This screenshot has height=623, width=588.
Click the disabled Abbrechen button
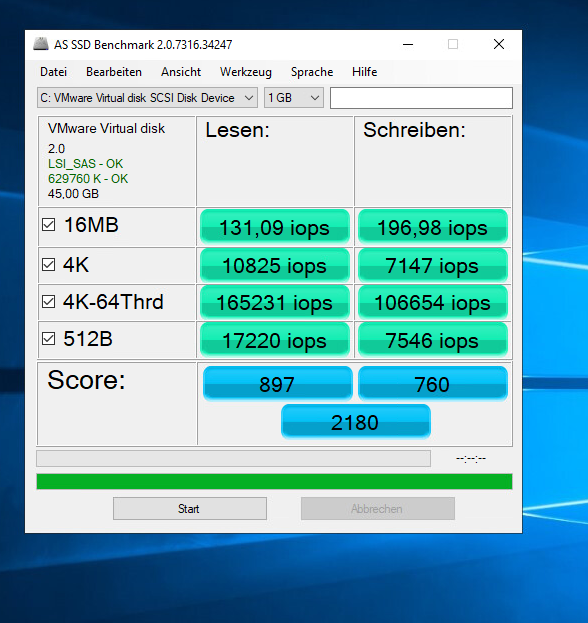(377, 509)
